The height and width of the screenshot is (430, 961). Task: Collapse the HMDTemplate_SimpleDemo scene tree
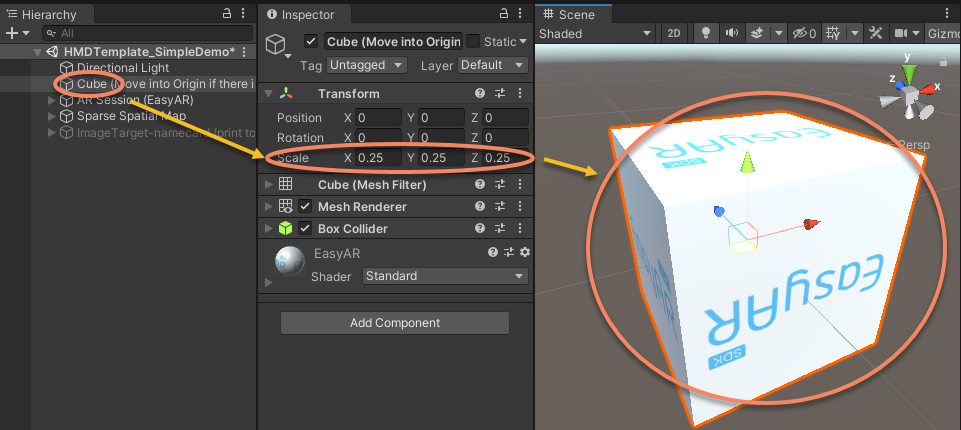click(x=37, y=52)
